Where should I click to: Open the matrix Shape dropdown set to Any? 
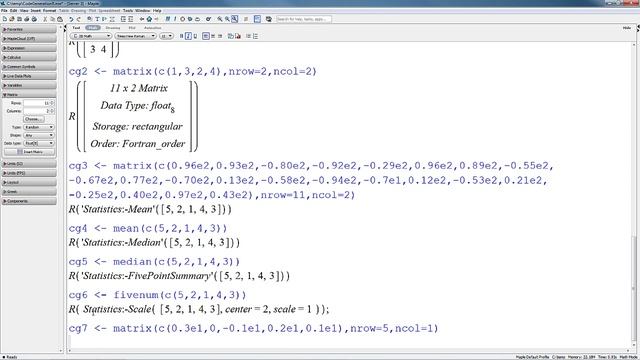[39, 135]
